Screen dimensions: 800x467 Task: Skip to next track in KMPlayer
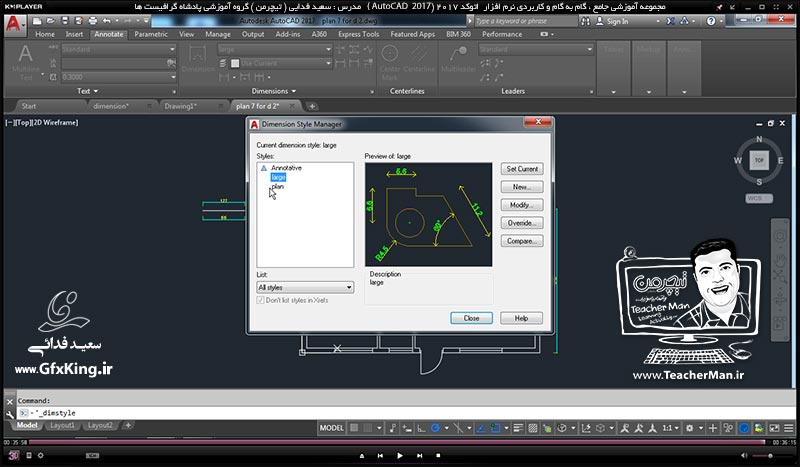419,455
